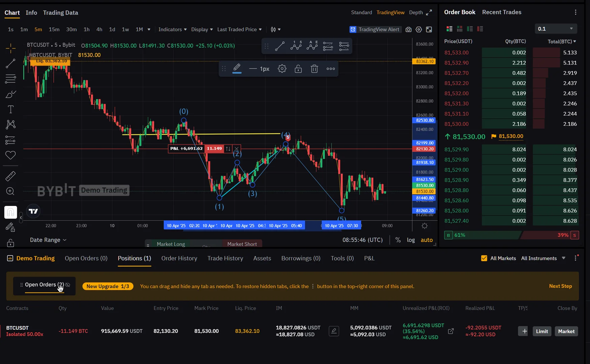Switch to Recent Trades tab
The image size is (590, 364).
[x=502, y=12]
